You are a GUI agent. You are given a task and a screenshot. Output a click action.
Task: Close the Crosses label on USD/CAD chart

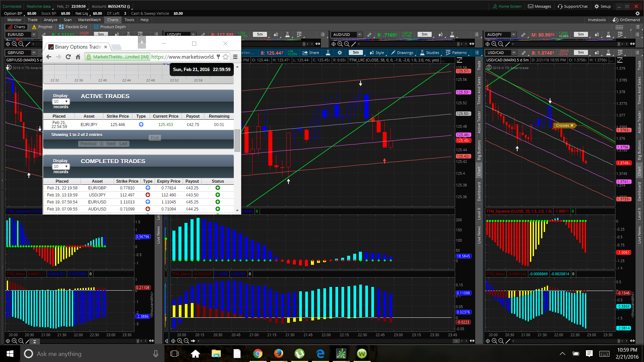[x=572, y=125]
